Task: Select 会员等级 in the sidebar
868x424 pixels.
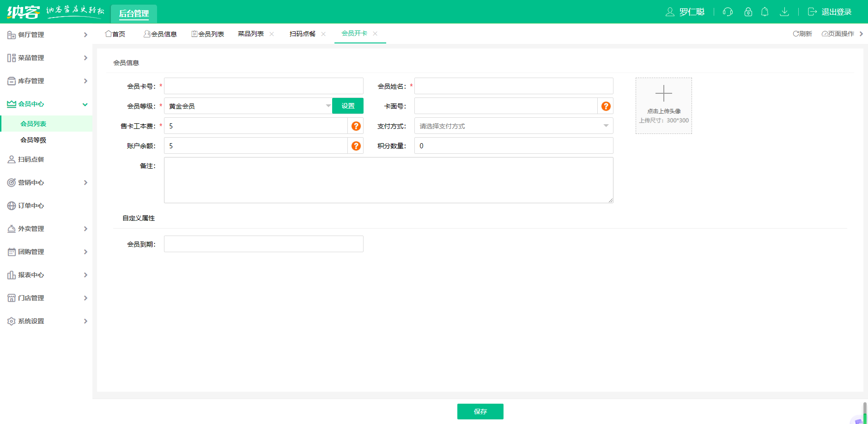Action: pos(33,140)
